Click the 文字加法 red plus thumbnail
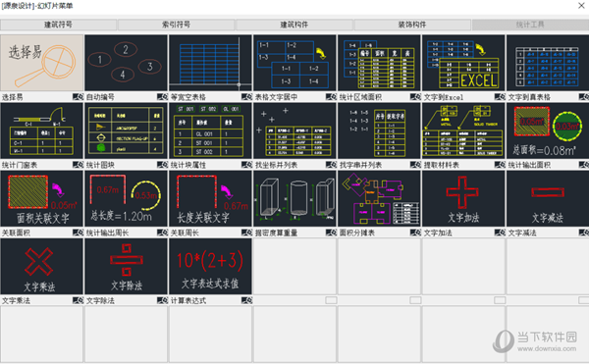The width and height of the screenshot is (589, 364). [x=463, y=198]
